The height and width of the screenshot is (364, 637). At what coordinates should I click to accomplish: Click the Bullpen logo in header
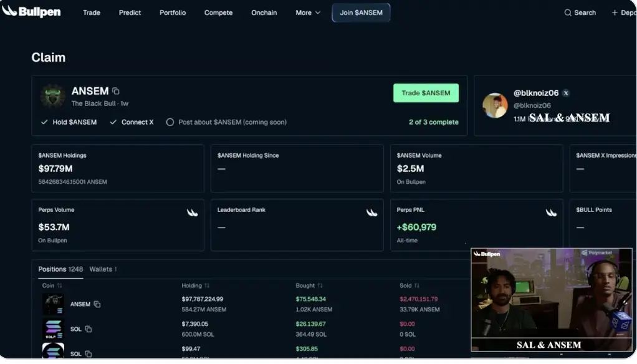click(31, 11)
